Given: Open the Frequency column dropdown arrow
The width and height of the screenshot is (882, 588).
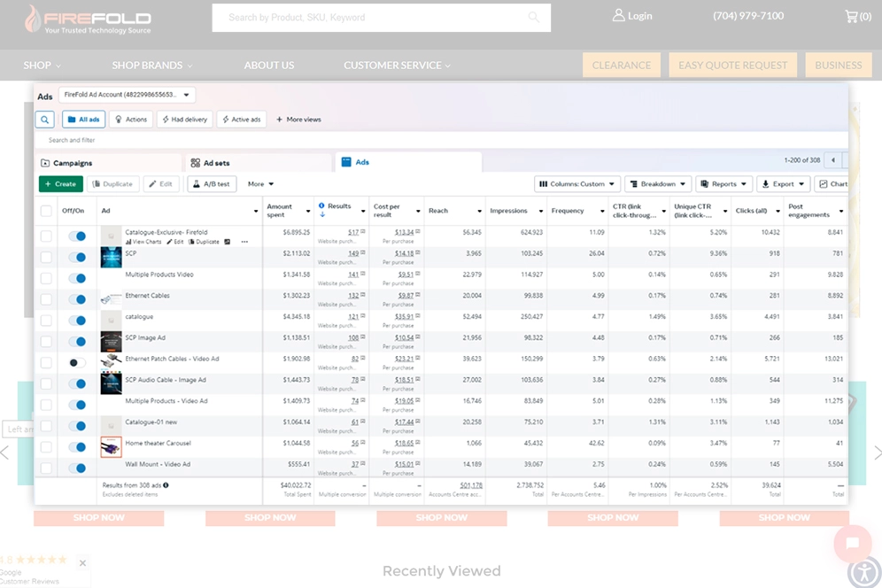Looking at the screenshot, I should [x=602, y=211].
